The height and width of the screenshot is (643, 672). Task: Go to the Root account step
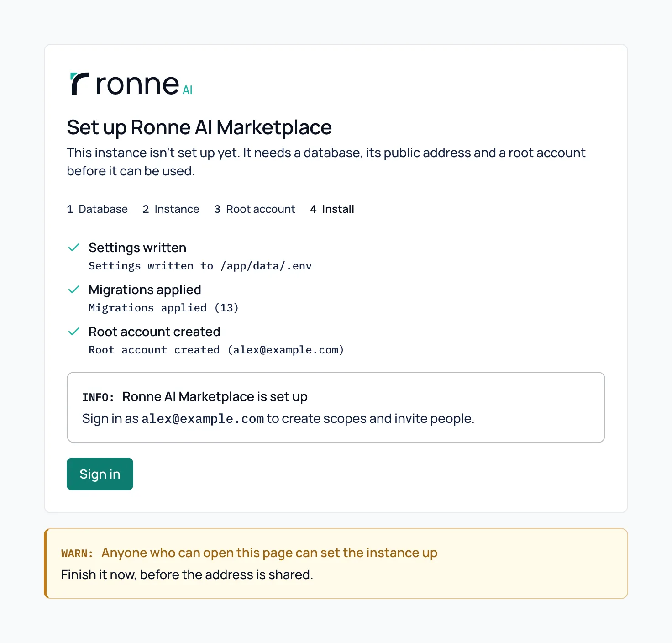click(255, 209)
